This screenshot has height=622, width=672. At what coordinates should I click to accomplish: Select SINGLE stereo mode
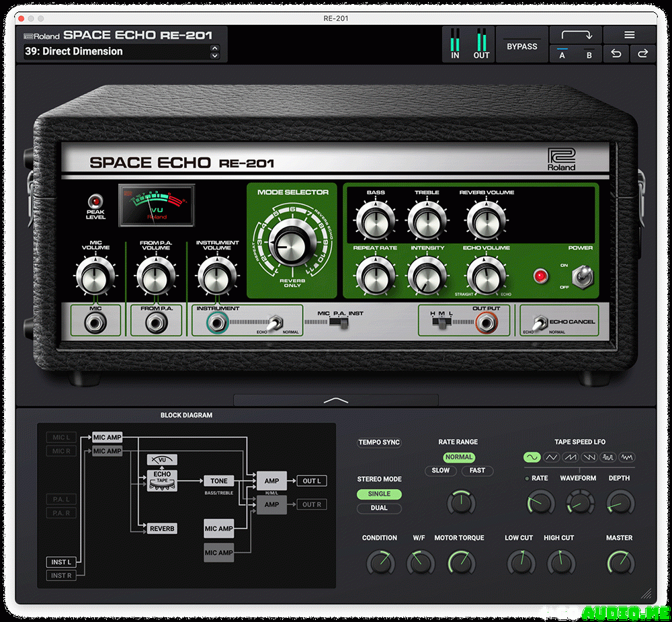(x=379, y=494)
